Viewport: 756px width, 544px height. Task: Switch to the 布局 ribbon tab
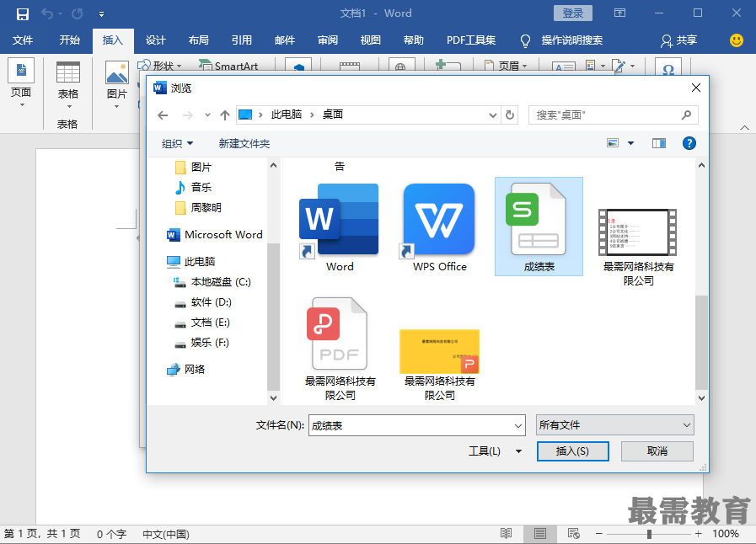coord(199,40)
